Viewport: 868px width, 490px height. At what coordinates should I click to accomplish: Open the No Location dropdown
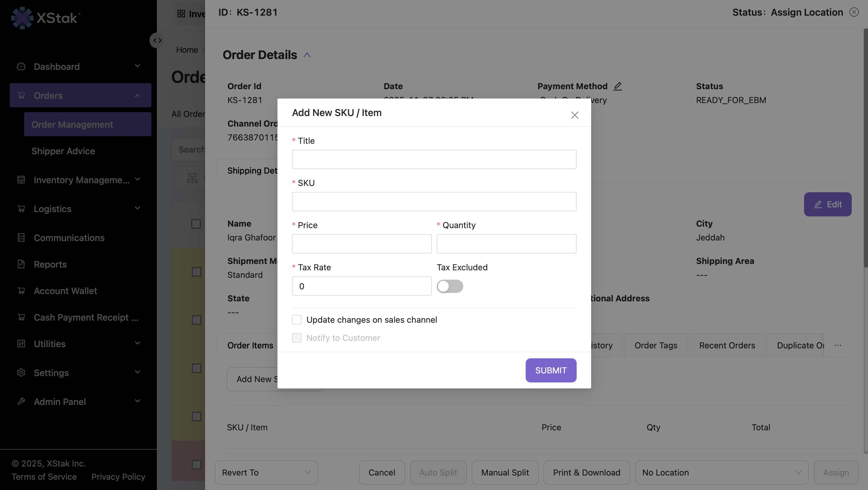(x=721, y=472)
